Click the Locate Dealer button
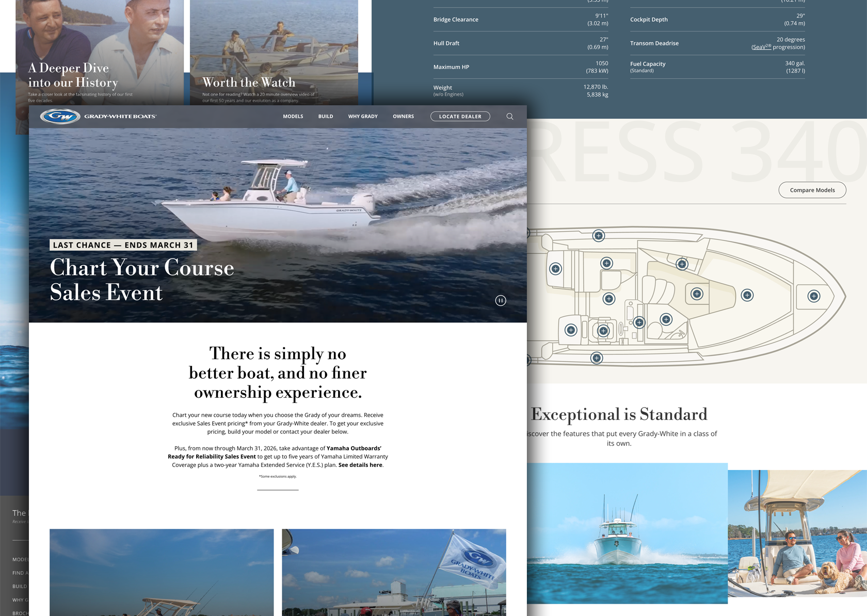 pos(460,117)
